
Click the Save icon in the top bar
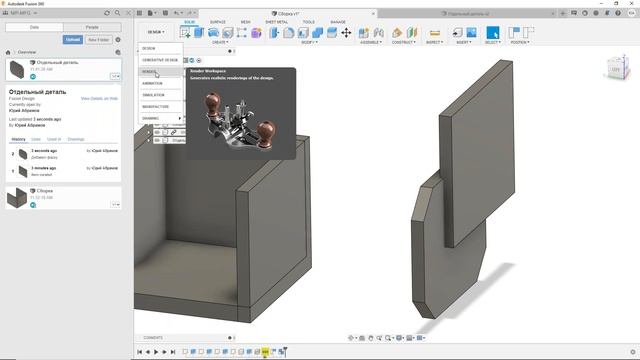click(x=165, y=13)
